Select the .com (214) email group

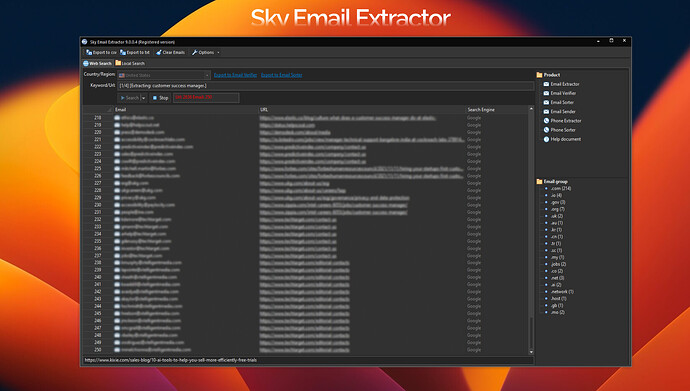point(561,188)
